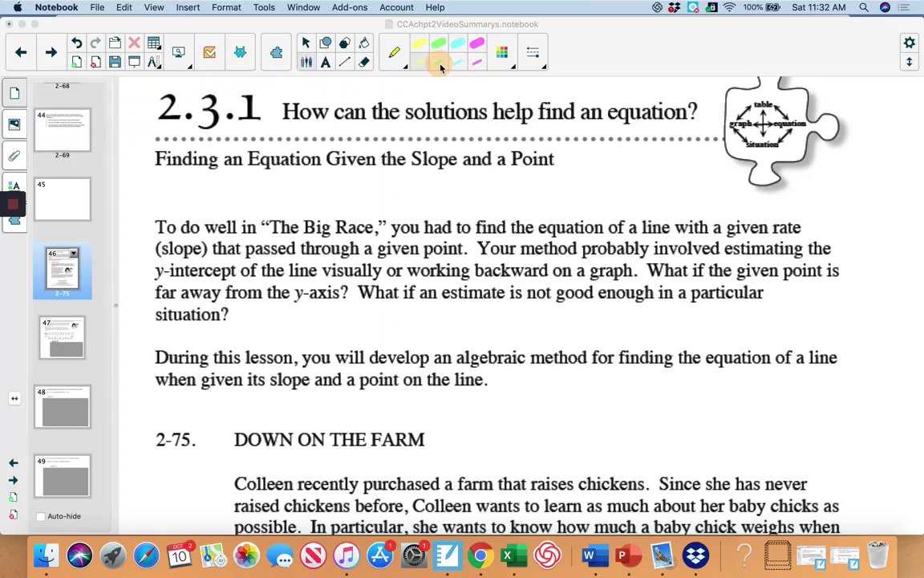Go to next page from sidebar bottom arrow

[13, 480]
